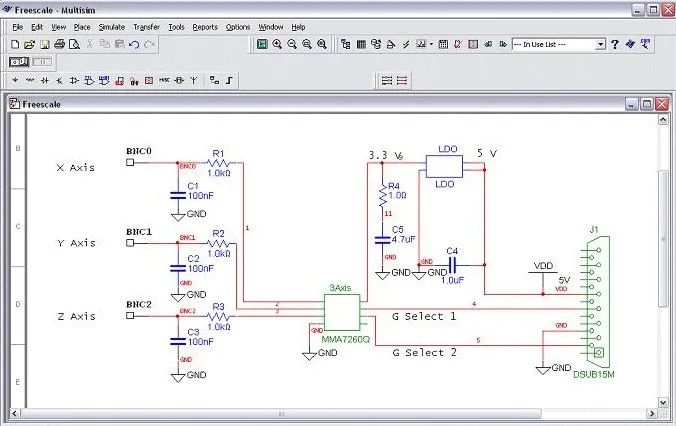Print the schematic using the printer icon
Image resolution: width=676 pixels, height=426 pixels.
[59, 44]
